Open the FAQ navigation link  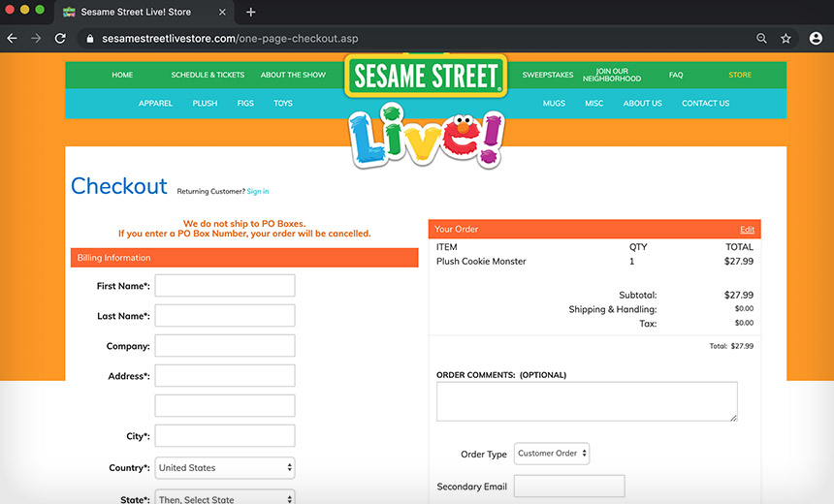[676, 75]
